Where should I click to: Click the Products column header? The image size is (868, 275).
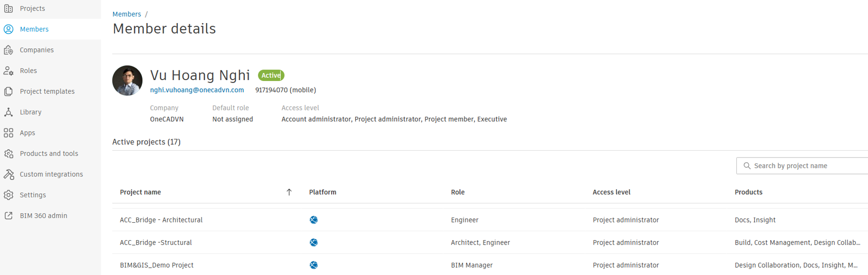(x=749, y=192)
